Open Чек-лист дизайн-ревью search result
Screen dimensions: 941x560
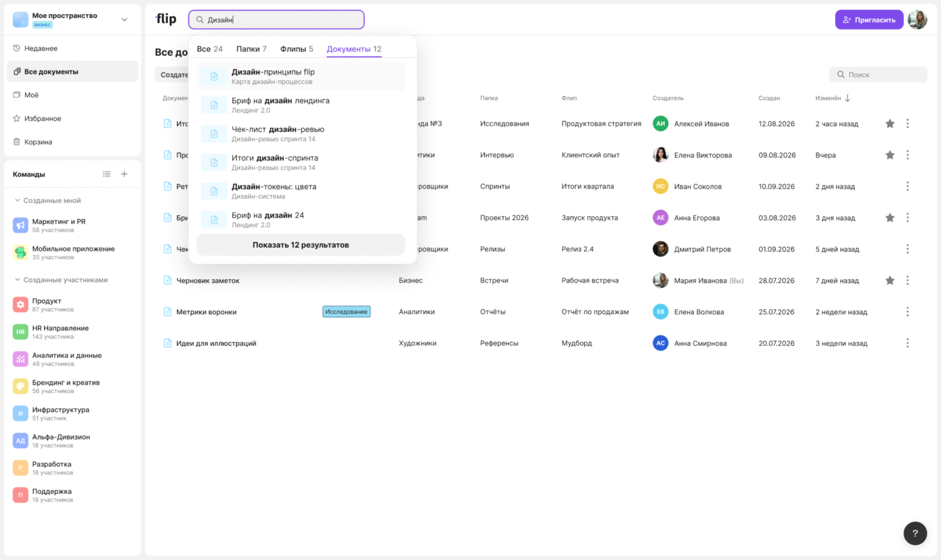pos(301,134)
